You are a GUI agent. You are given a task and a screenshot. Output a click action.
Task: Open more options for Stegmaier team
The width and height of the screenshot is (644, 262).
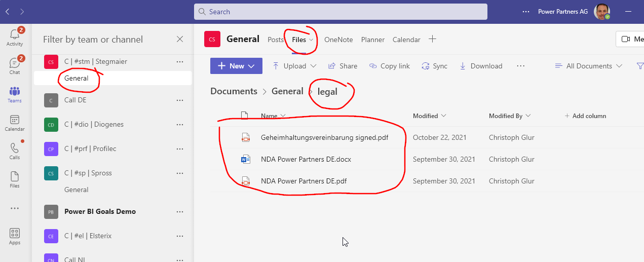[179, 61]
